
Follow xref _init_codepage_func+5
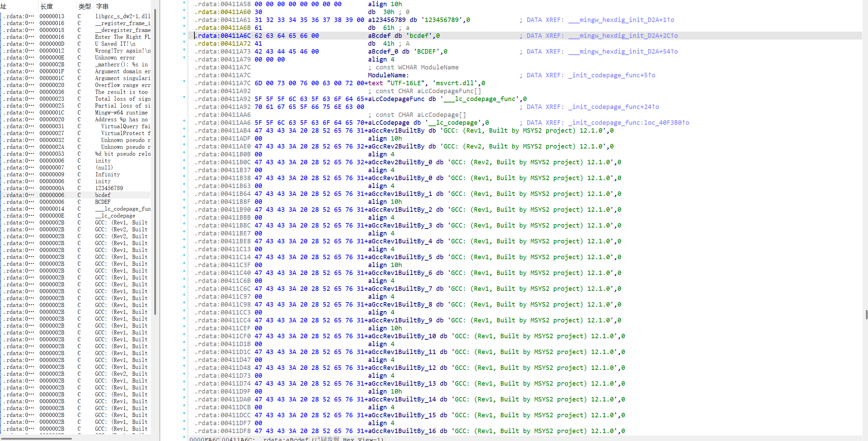[611, 75]
